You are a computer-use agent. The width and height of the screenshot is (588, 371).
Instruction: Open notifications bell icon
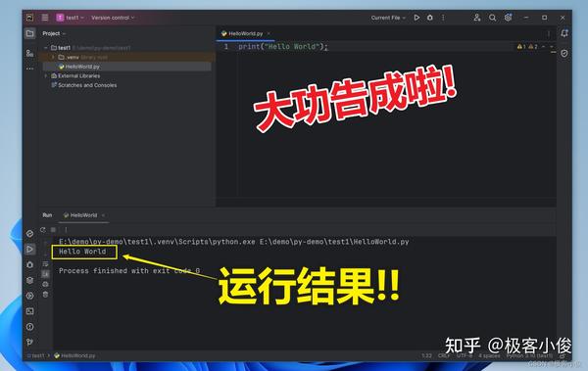click(564, 33)
